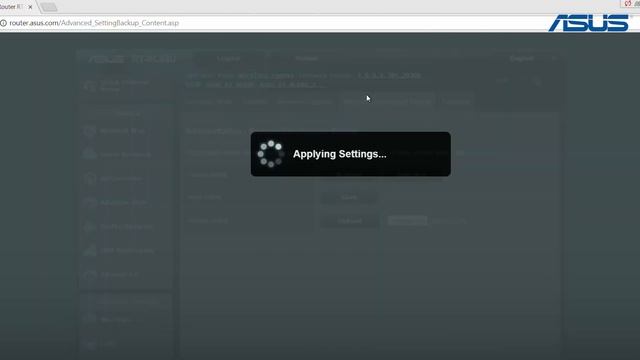
Task: Click the site information icon beside the URL
Action: click(x=3, y=23)
